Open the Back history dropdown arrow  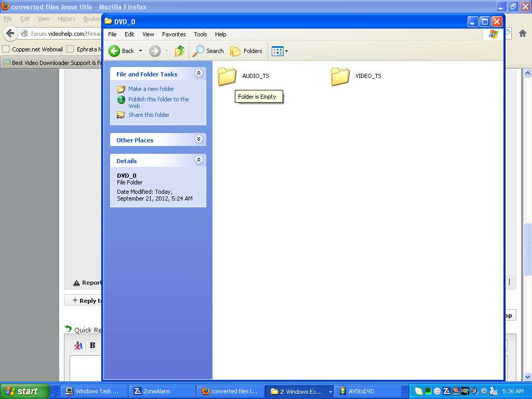coord(140,51)
